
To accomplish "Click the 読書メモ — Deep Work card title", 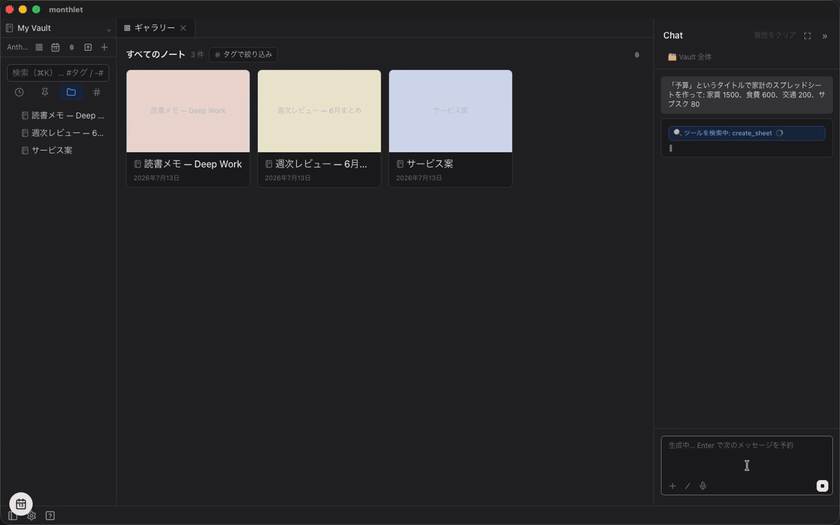I will point(193,164).
